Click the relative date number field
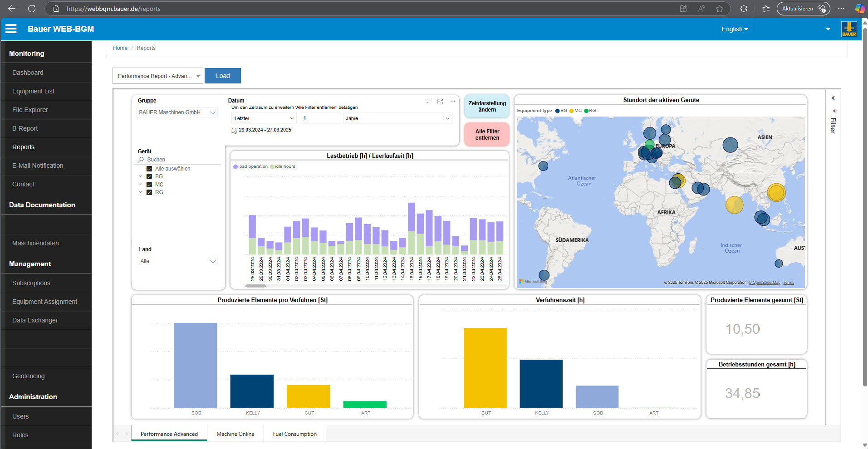Viewport: 868px width, 449px height. tap(320, 118)
